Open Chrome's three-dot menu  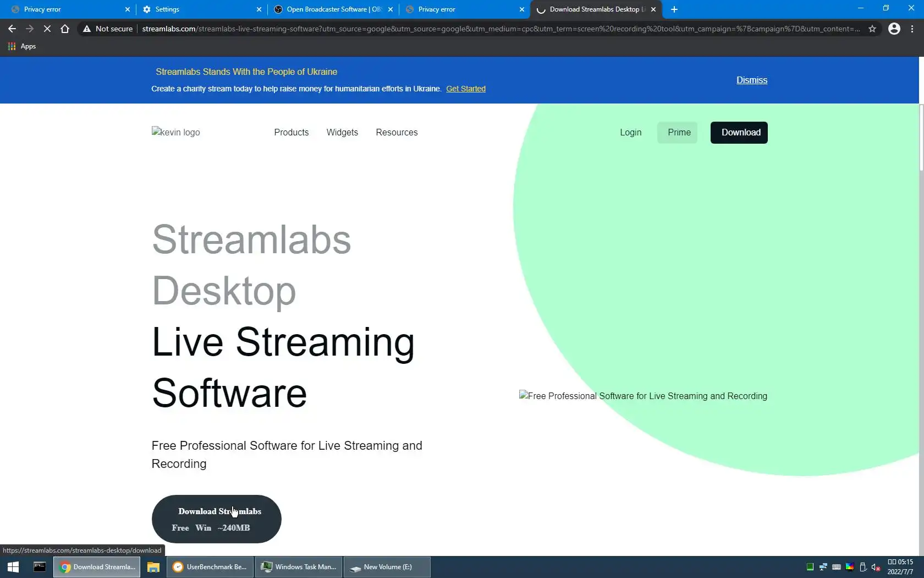912,29
